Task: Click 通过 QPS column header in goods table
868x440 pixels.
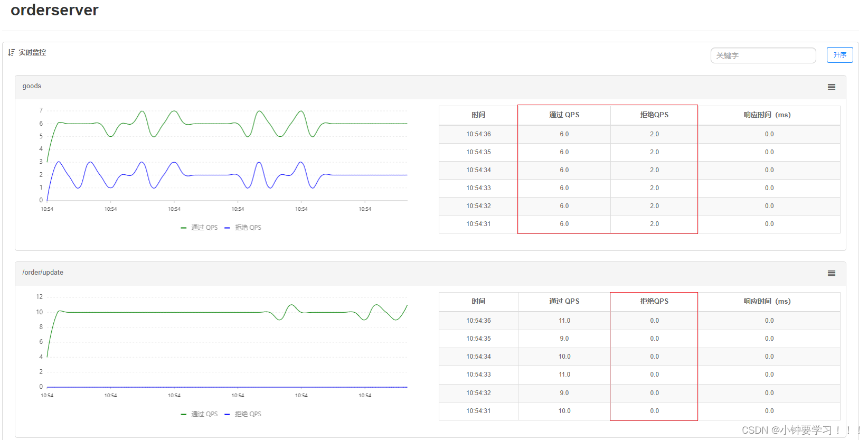Action: [564, 115]
